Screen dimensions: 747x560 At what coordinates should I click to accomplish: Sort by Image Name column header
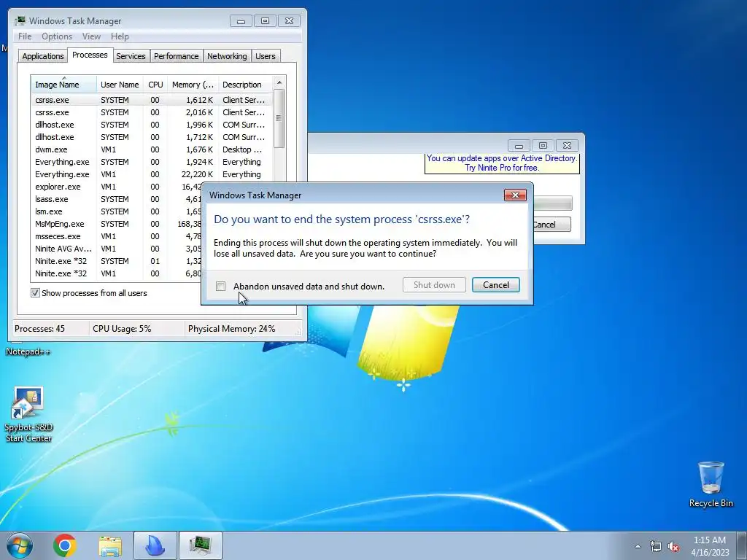(x=64, y=85)
